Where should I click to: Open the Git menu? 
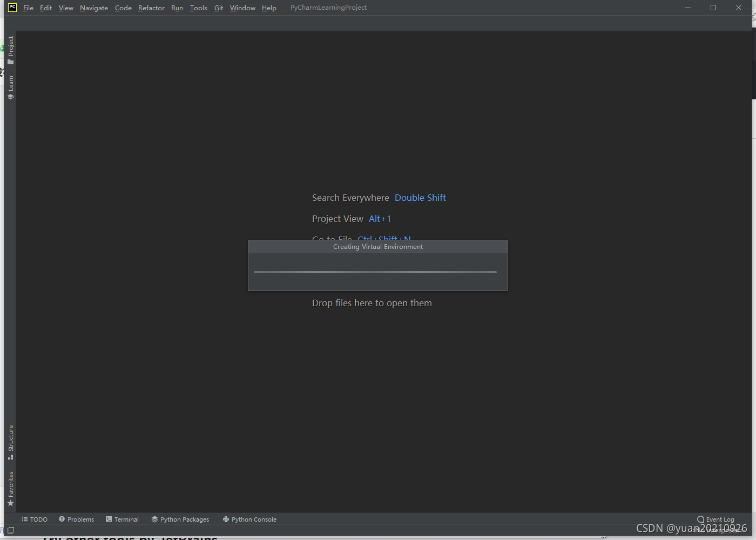coord(218,8)
